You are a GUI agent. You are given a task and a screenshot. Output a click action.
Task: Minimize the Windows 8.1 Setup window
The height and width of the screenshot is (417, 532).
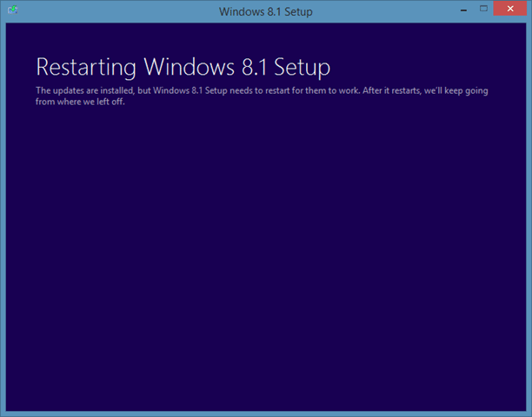pyautogui.click(x=463, y=10)
